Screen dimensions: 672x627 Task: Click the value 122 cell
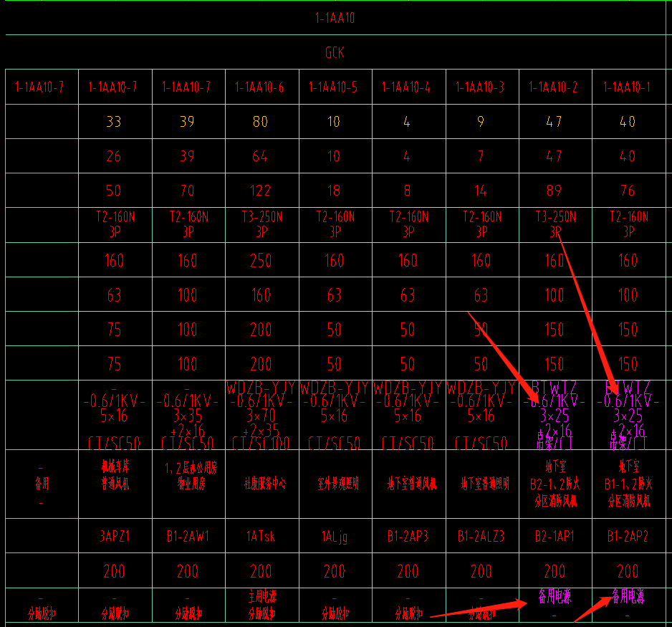(x=261, y=191)
